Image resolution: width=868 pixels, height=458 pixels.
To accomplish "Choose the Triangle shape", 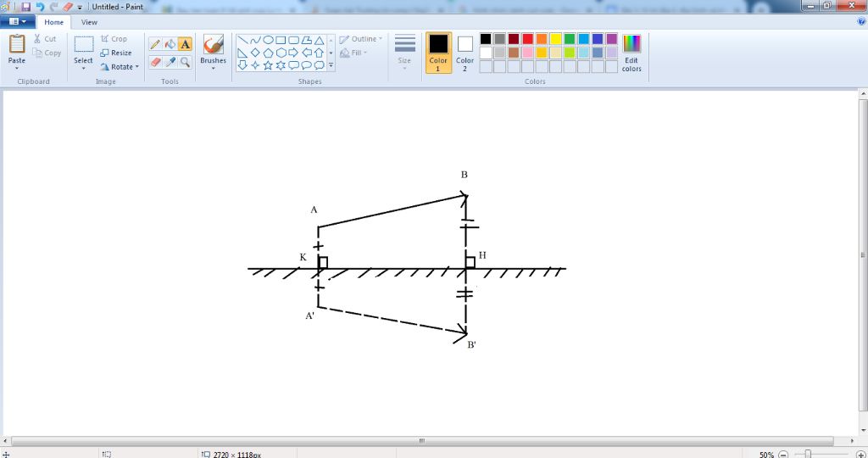I will [x=319, y=41].
